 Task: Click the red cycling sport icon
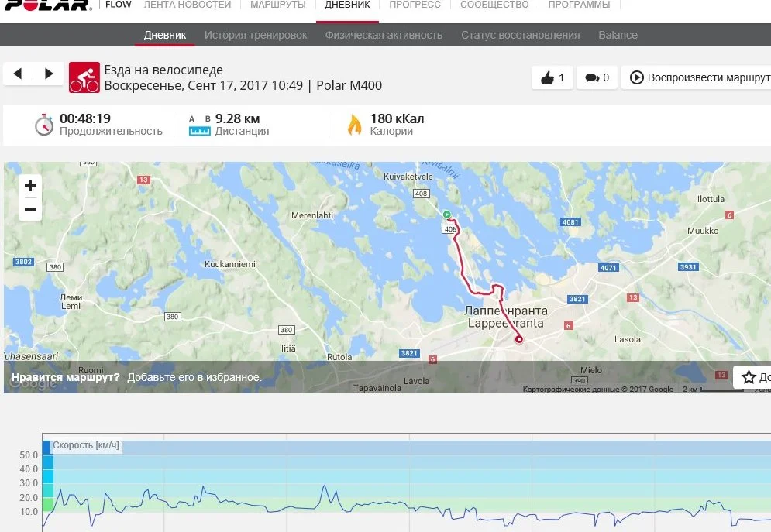click(84, 77)
